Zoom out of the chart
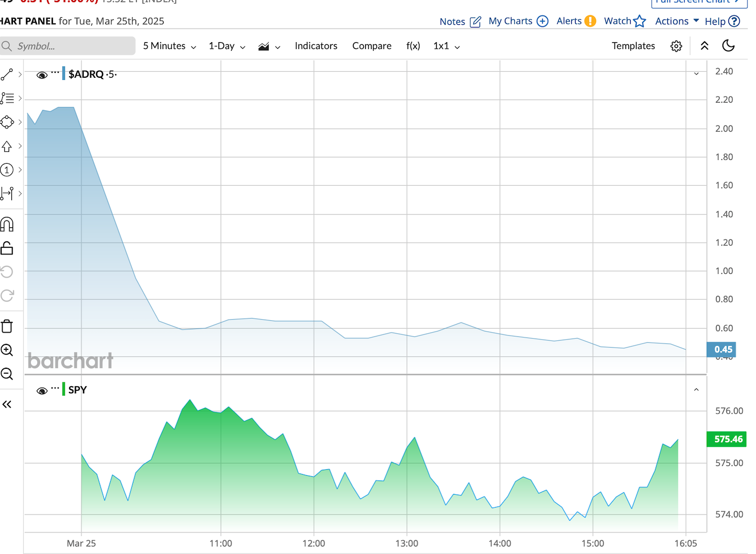 7,374
